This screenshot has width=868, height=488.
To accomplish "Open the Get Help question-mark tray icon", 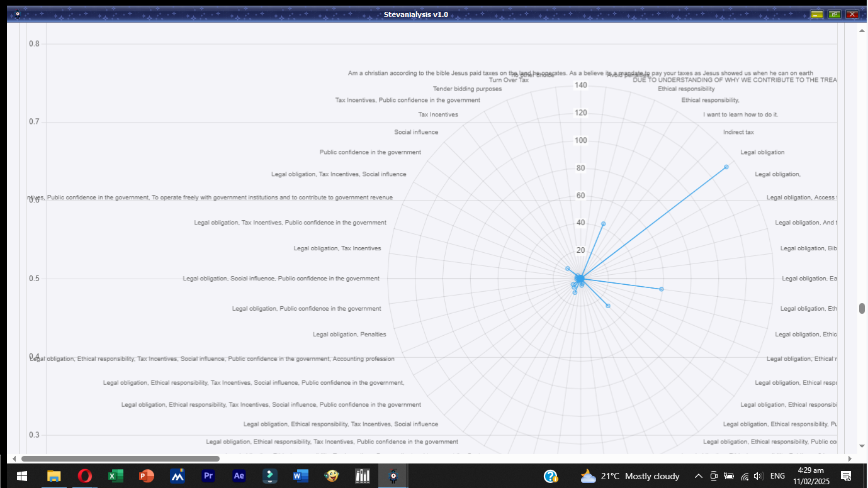I will tap(551, 476).
